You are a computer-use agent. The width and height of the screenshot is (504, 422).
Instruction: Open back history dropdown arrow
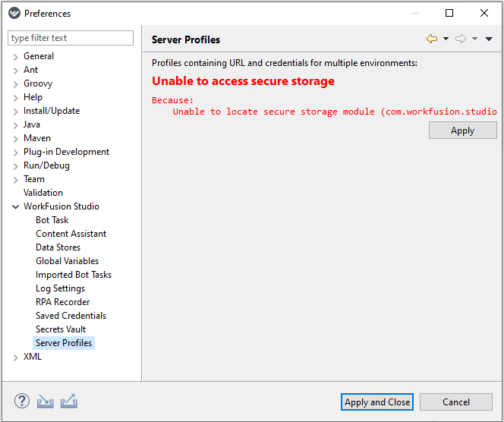click(x=446, y=39)
